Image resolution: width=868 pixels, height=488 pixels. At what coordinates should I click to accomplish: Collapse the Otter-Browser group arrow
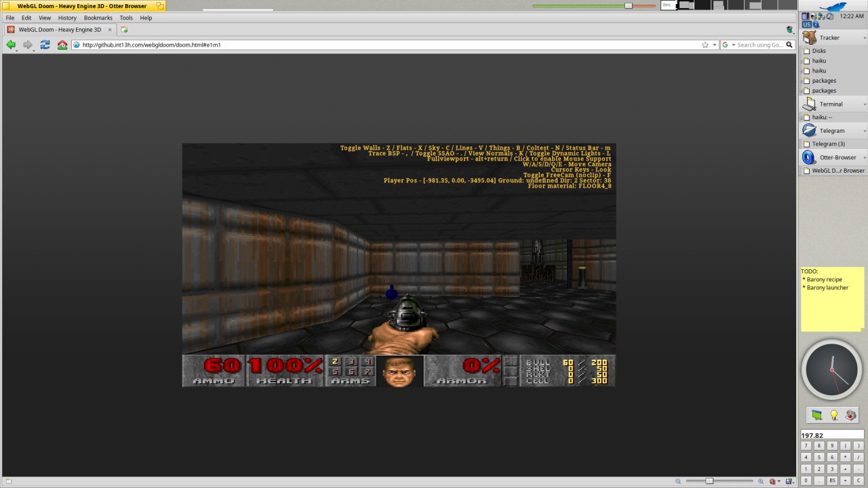(865, 157)
